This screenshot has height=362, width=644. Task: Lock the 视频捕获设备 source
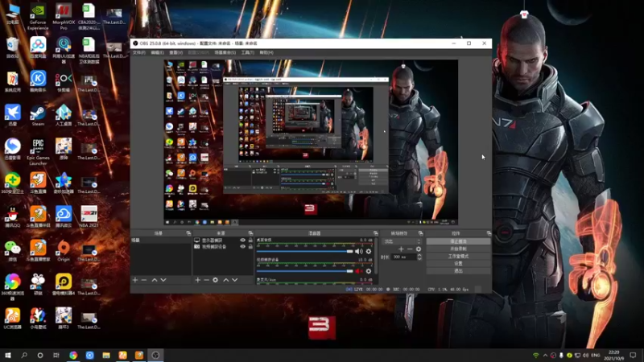(x=250, y=247)
